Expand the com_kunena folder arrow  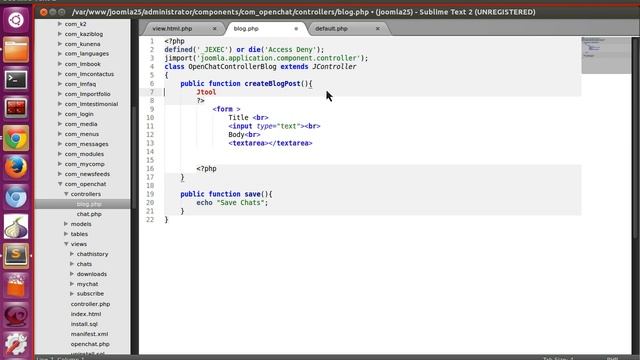(60, 44)
